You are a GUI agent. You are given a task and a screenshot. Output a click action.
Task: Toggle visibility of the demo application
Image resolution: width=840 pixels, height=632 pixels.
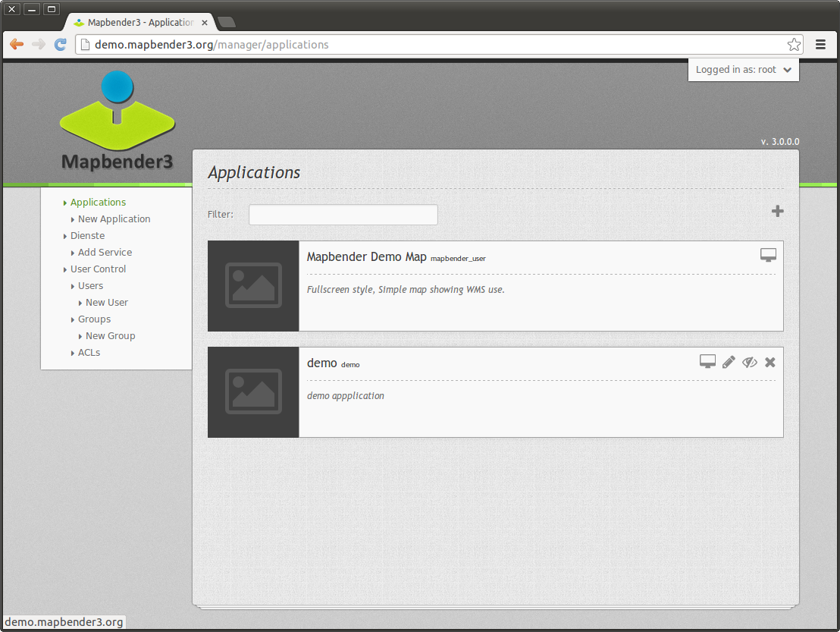pyautogui.click(x=750, y=363)
